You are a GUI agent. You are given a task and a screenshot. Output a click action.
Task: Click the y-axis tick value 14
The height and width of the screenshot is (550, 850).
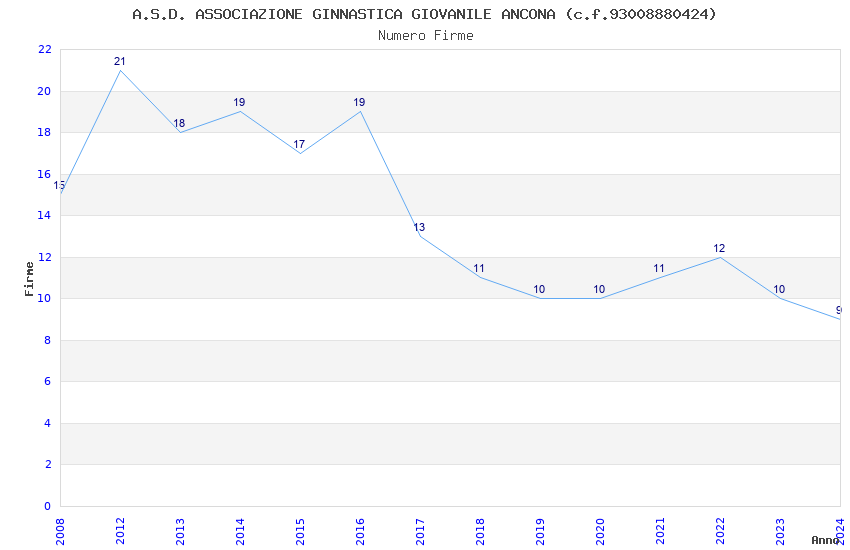click(x=44, y=215)
